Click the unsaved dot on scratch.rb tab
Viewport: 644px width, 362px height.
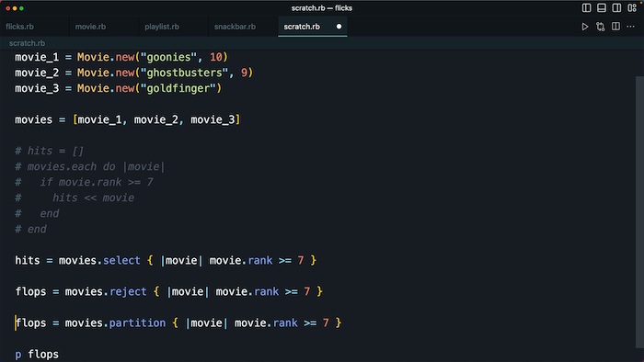(339, 27)
